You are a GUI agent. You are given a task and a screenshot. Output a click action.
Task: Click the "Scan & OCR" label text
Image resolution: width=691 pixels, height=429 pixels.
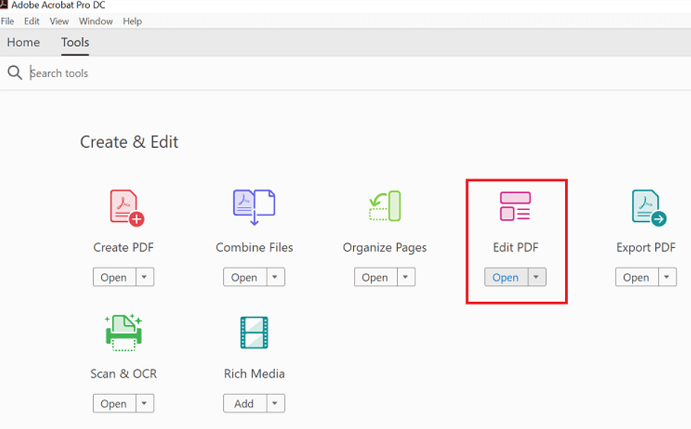(123, 374)
